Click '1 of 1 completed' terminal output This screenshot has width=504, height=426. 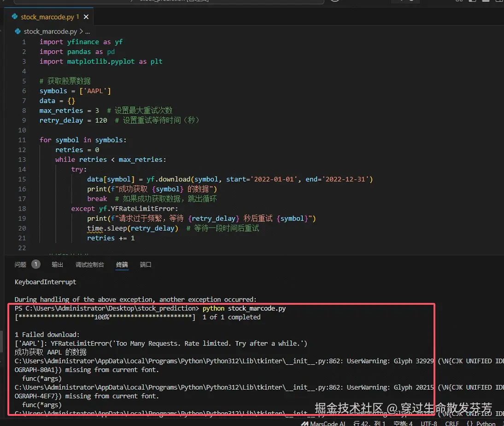click(x=231, y=317)
